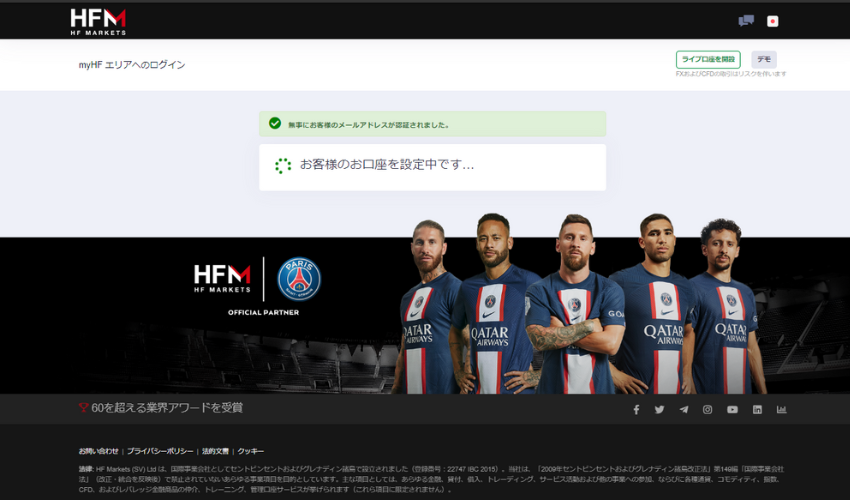Screen dimensions: 850x500
Task: Click the chart icon next to LinkedIn
Action: 781,409
